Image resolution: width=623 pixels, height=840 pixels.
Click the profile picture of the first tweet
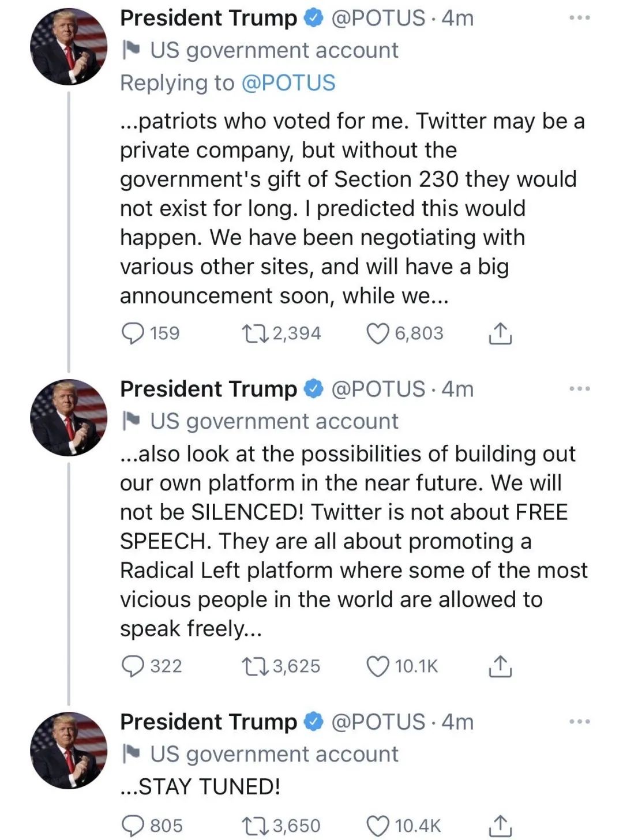pyautogui.click(x=69, y=47)
